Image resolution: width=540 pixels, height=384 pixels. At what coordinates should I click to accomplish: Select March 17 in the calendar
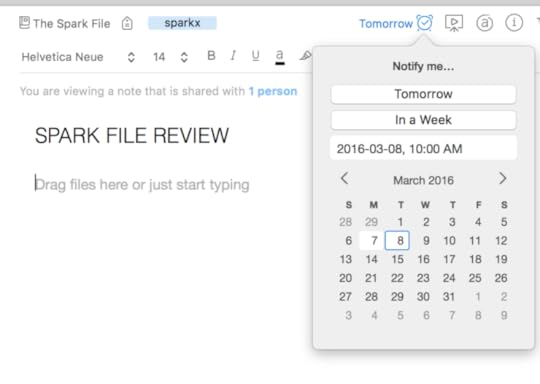449,259
